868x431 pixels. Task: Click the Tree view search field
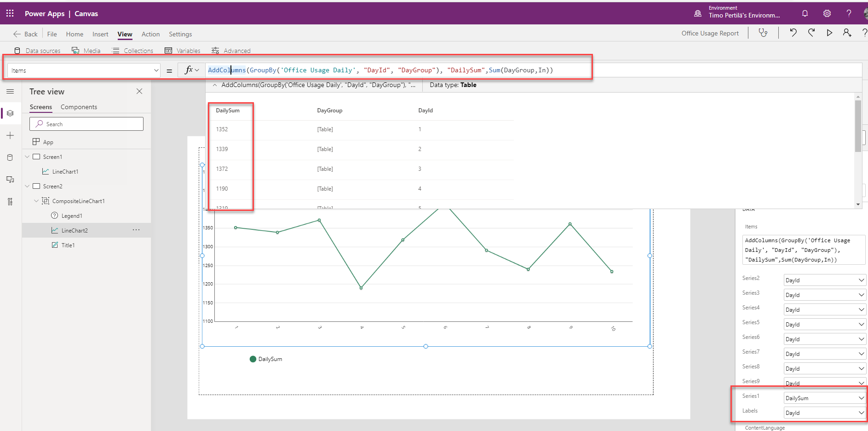(x=86, y=124)
